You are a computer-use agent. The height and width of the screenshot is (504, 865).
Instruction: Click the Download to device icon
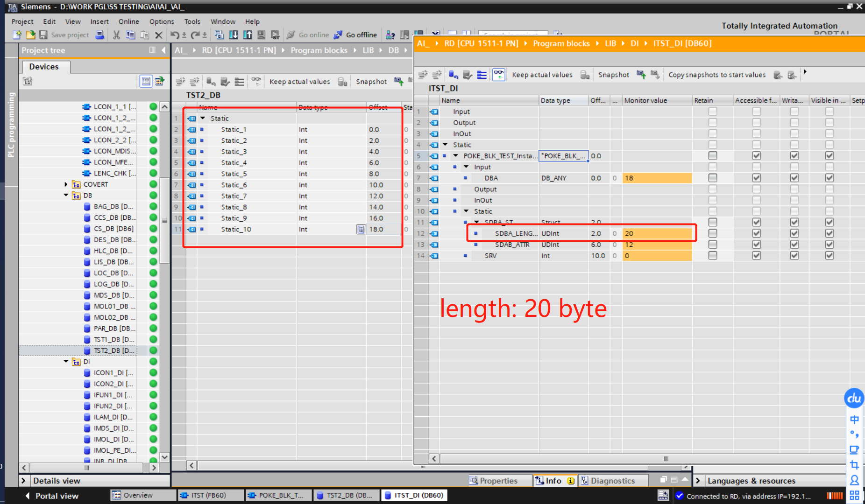click(x=234, y=35)
